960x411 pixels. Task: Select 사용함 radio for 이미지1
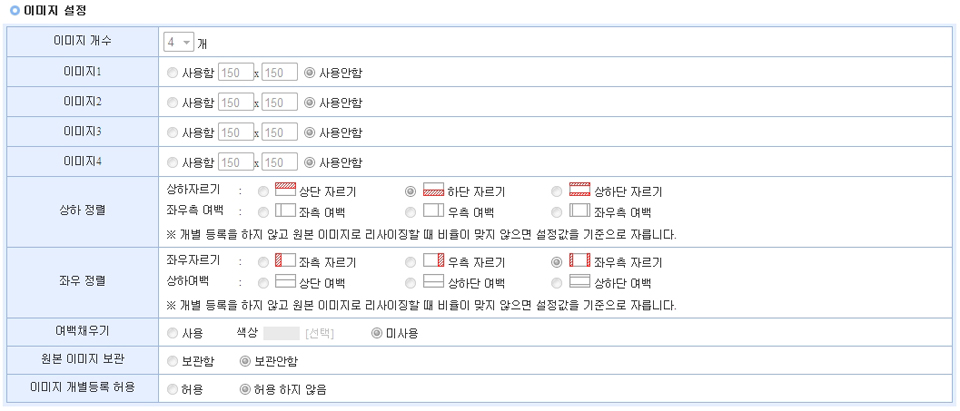tap(173, 73)
